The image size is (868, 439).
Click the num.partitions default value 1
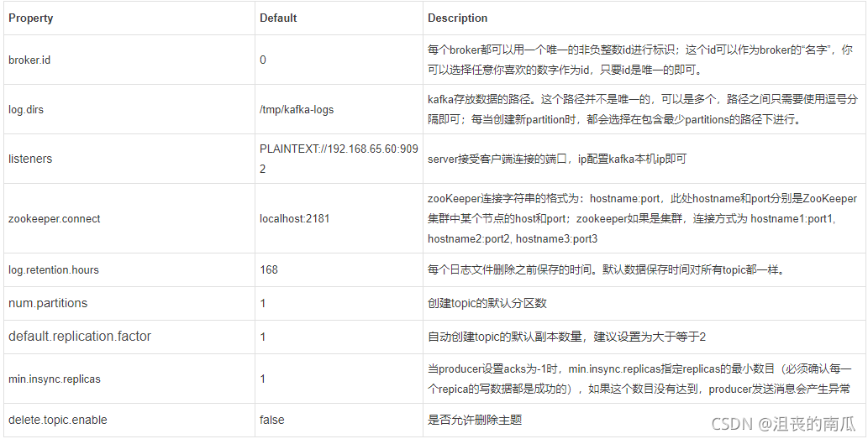pos(263,303)
